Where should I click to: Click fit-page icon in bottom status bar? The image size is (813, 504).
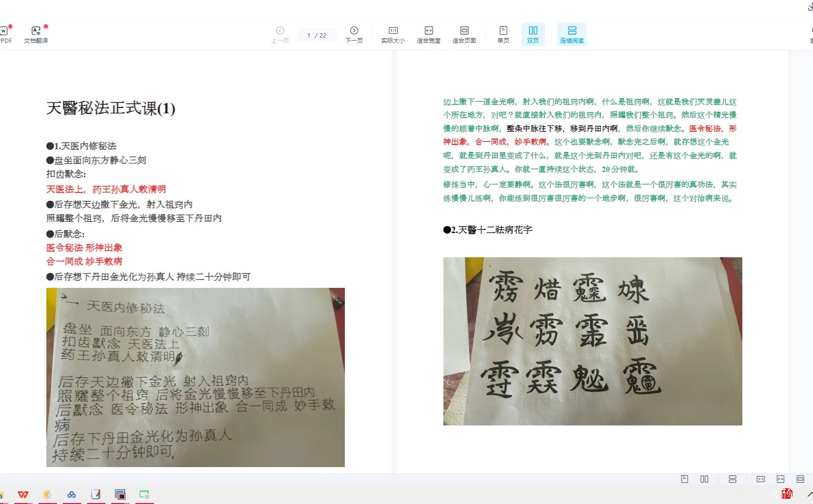tap(800, 479)
